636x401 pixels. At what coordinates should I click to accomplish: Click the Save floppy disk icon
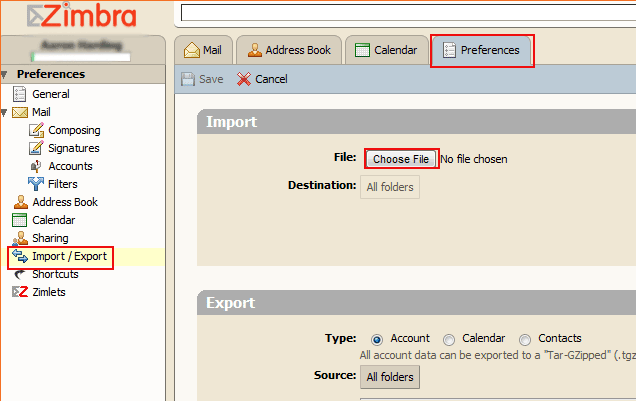pos(188,79)
